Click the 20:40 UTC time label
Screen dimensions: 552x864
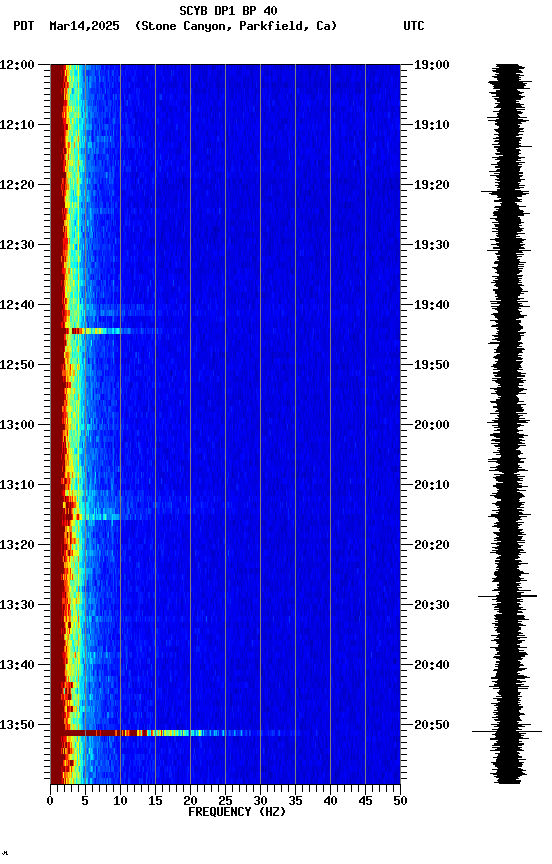tap(432, 665)
